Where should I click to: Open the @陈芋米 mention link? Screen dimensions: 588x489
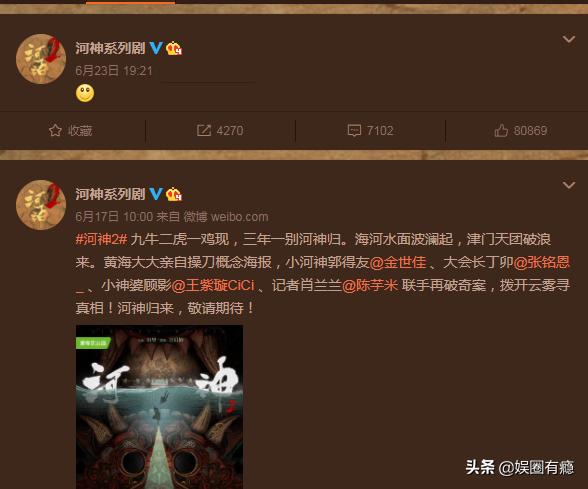click(370, 285)
